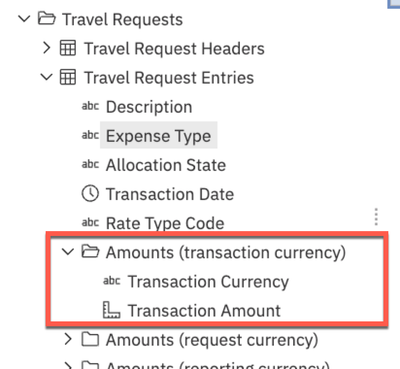This screenshot has height=369, width=400.
Task: Select the Transaction Amount measure
Action: 204,310
